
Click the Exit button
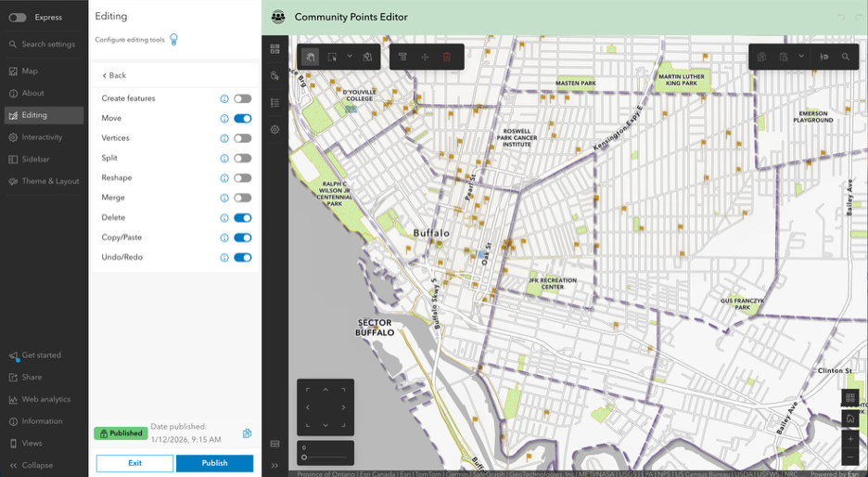point(134,463)
